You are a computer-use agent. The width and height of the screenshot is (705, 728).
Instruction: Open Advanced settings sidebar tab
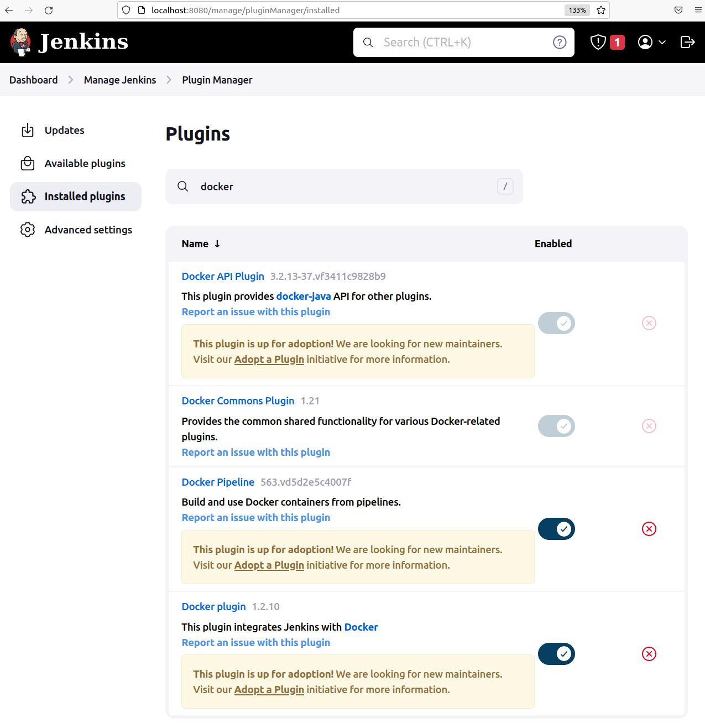coord(76,230)
